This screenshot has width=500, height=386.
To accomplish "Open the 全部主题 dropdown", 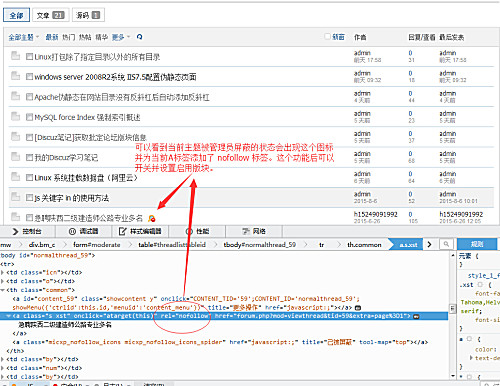I will pos(24,37).
